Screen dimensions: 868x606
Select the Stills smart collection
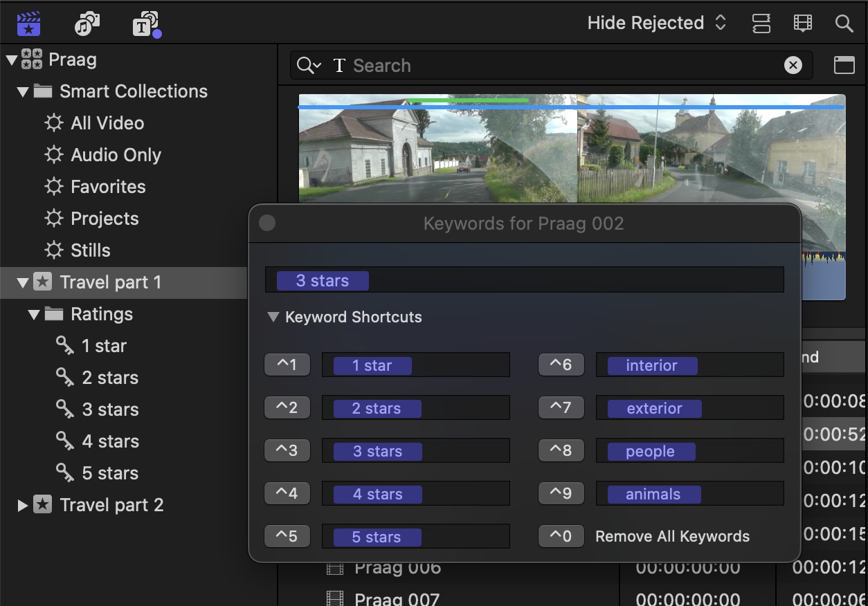click(91, 250)
